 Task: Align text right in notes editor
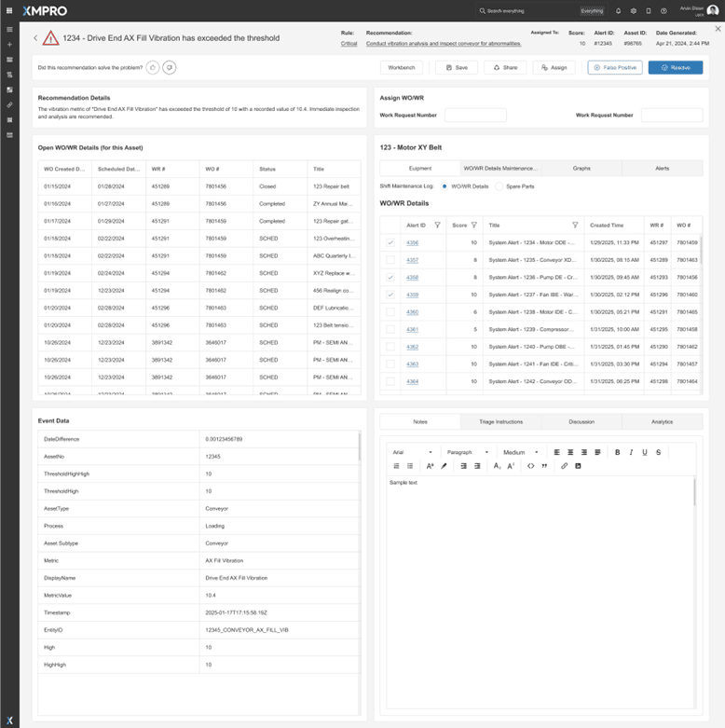click(x=584, y=452)
